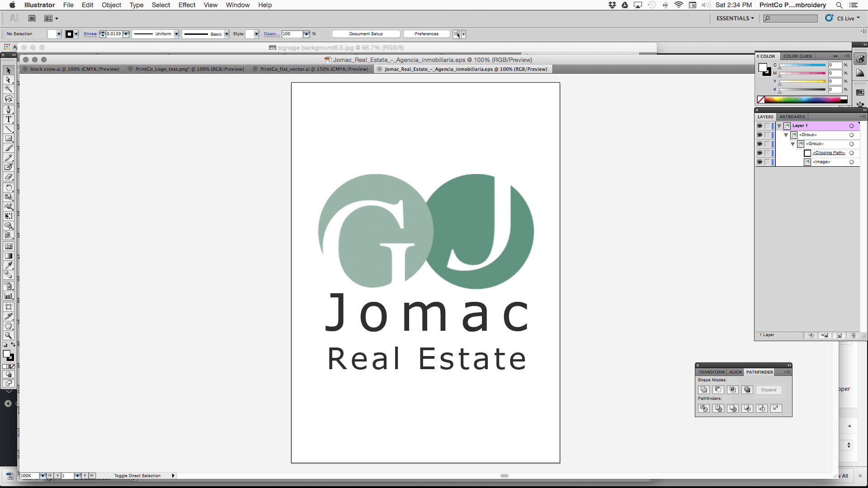This screenshot has height=488, width=868.
Task: Collapse the Layer 1 disclosure triangle
Action: tap(779, 126)
